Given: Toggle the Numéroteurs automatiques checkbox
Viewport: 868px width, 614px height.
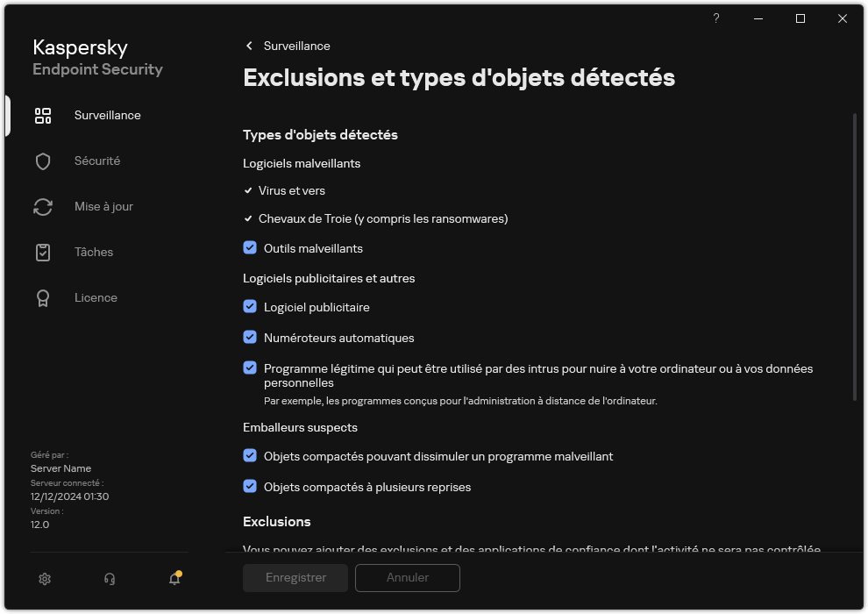Looking at the screenshot, I should 250,337.
